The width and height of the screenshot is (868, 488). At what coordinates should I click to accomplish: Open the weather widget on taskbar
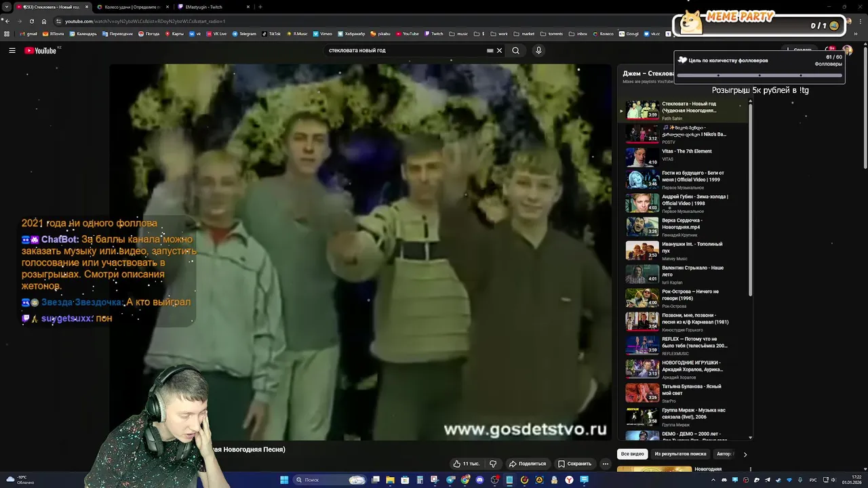coord(19,480)
